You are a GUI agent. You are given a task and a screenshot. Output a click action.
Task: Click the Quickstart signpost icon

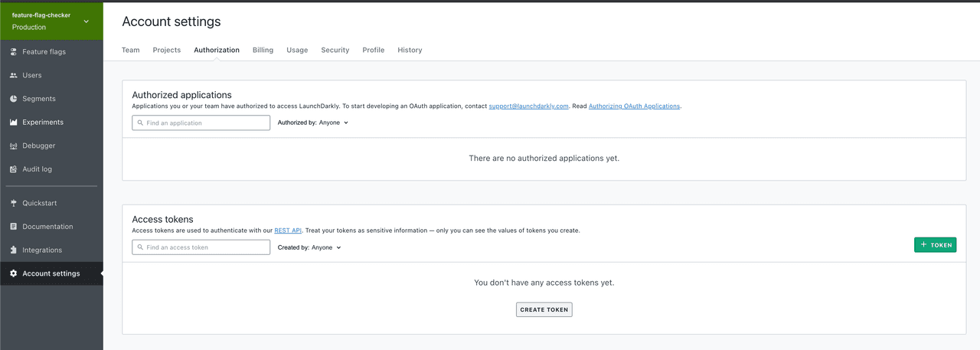(14, 203)
